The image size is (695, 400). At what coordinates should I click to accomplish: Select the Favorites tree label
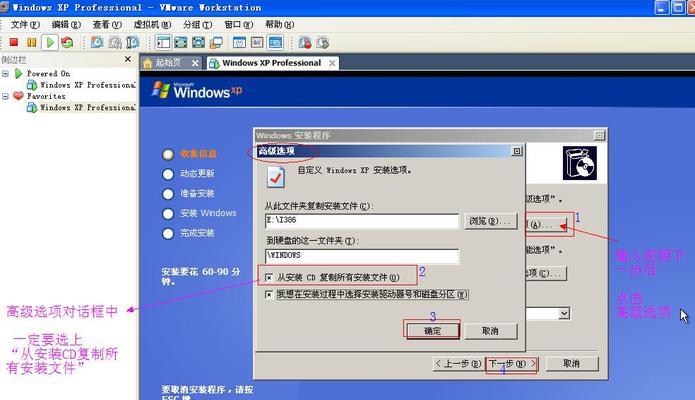point(46,96)
